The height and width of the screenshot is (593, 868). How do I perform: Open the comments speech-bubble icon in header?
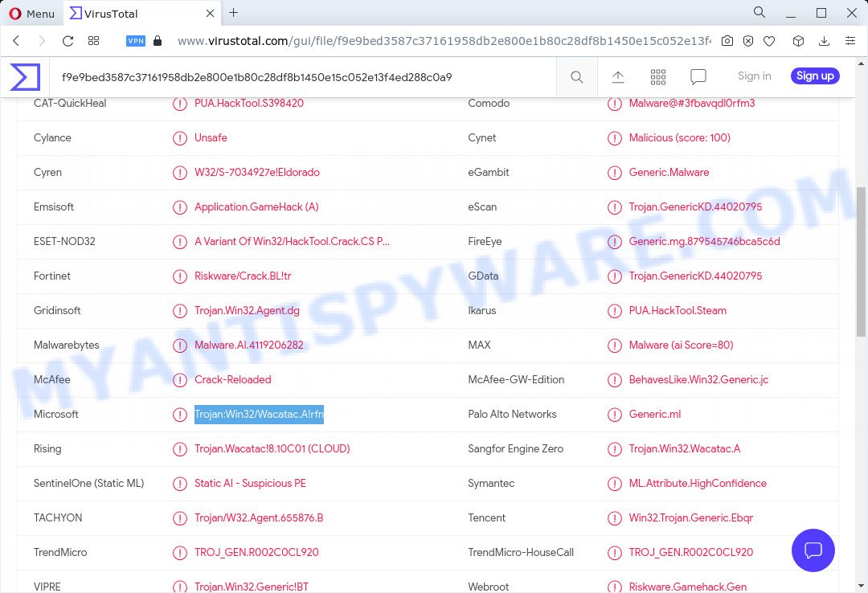(x=698, y=76)
